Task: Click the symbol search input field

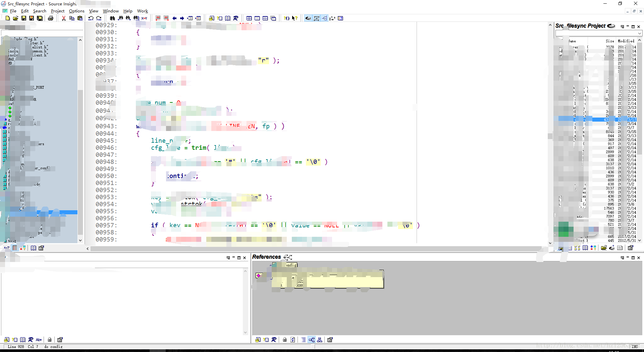Action: click(42, 33)
